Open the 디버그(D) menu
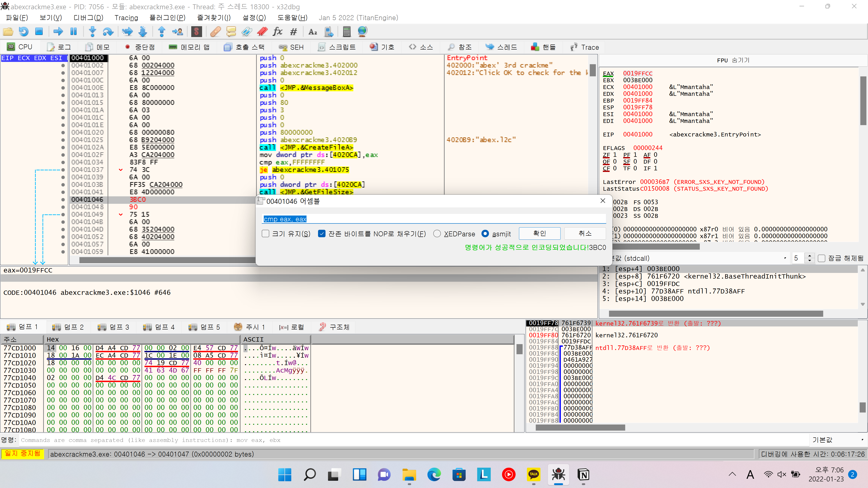The image size is (868, 488). 88,18
